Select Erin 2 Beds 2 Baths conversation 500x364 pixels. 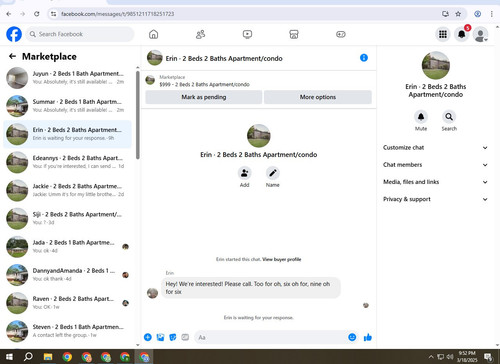click(x=67, y=134)
